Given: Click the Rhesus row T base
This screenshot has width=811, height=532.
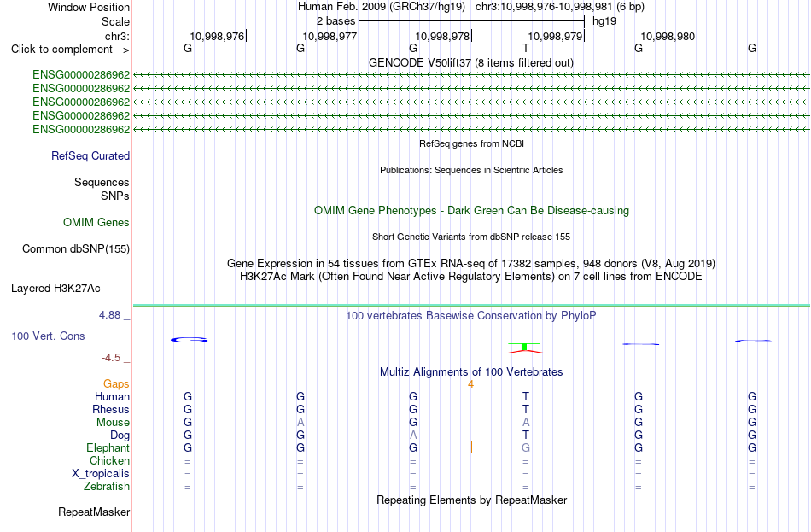Looking at the screenshot, I should [526, 409].
